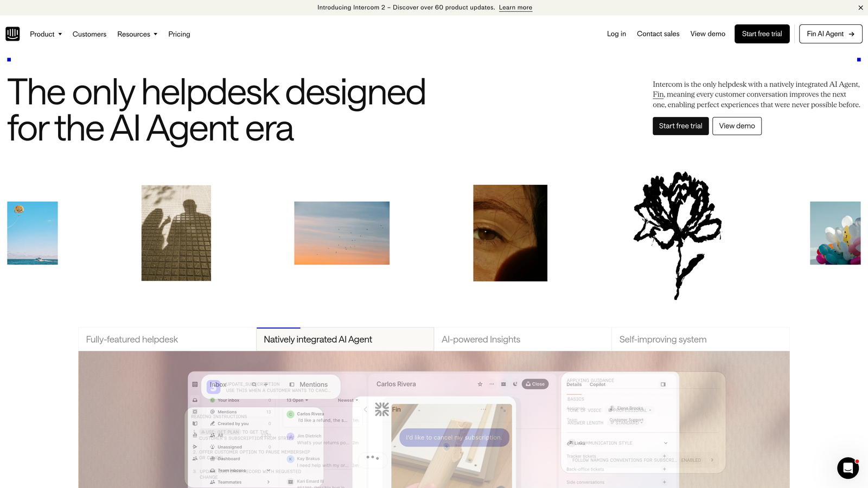This screenshot has width=868, height=488.
Task: Expand the Links section chevron
Action: (666, 443)
